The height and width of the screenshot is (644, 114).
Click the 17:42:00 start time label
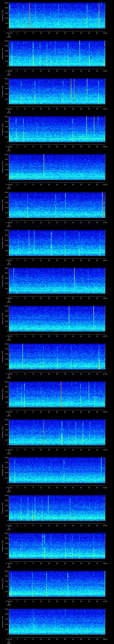click(9, 450)
